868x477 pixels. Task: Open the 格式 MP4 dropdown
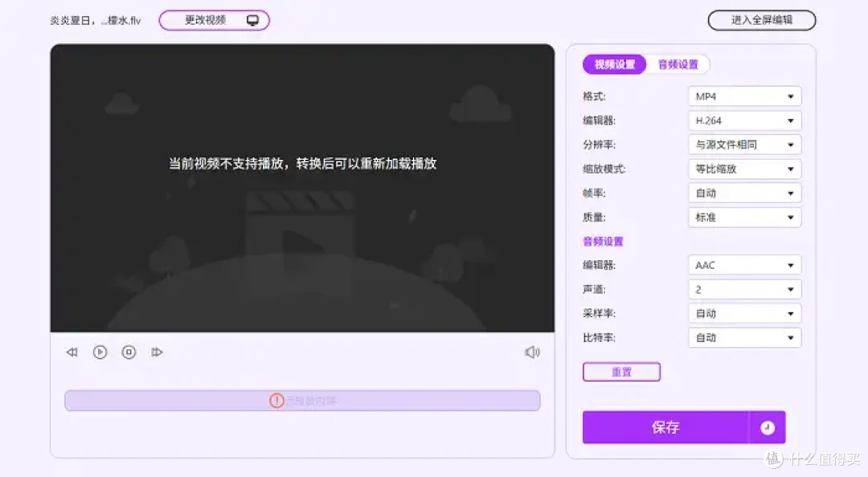coord(744,96)
